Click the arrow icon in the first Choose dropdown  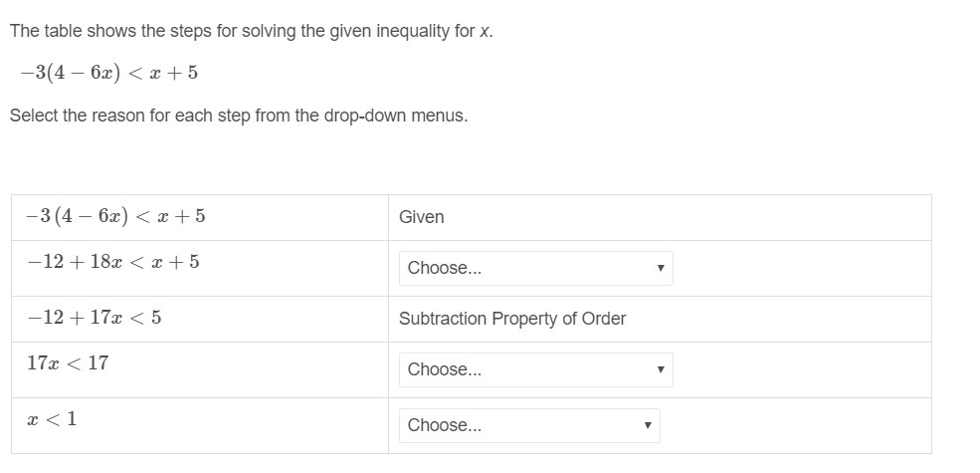660,269
